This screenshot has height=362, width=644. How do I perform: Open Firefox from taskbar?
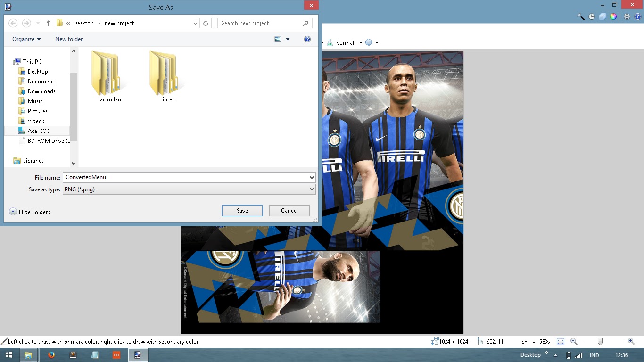(51, 355)
